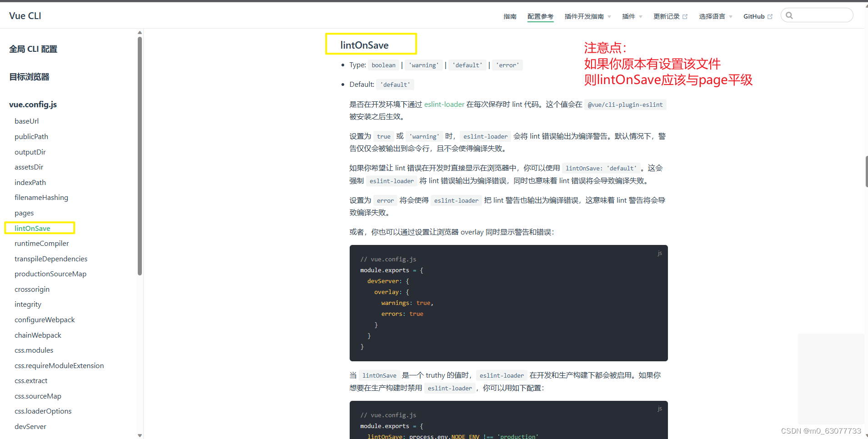Expand the 插件开发指南 dropdown arrow

[609, 17]
